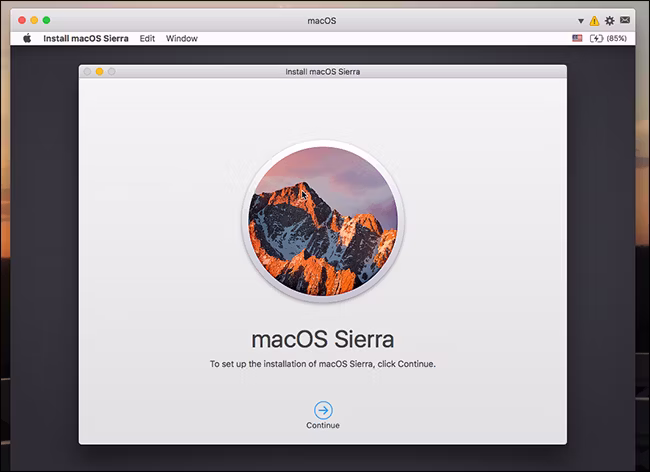The height and width of the screenshot is (472, 650).
Task: Open the gear settings icon in the title bar
Action: pos(609,20)
